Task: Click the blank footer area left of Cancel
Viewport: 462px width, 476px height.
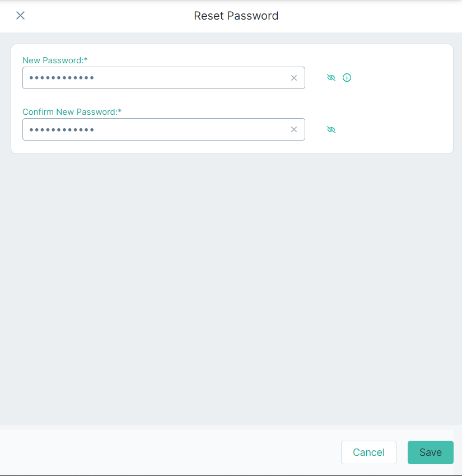Action: (170, 452)
